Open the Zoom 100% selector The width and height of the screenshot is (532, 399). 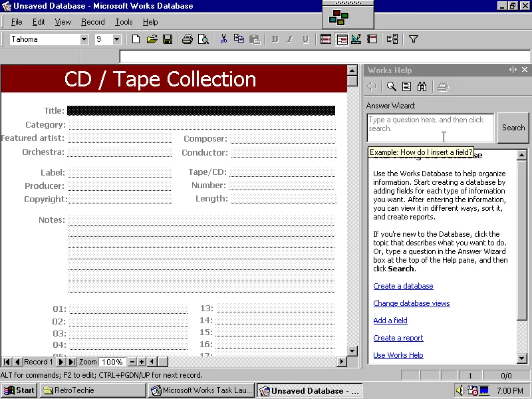(x=113, y=362)
